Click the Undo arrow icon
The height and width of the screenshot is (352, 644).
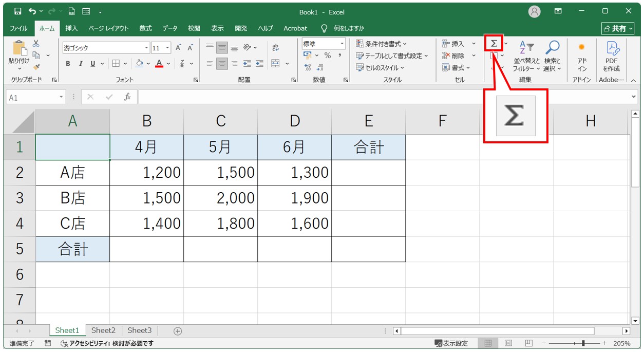coord(33,11)
